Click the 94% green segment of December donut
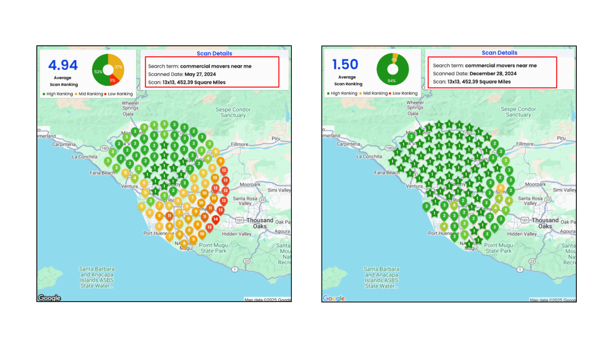 click(x=391, y=81)
